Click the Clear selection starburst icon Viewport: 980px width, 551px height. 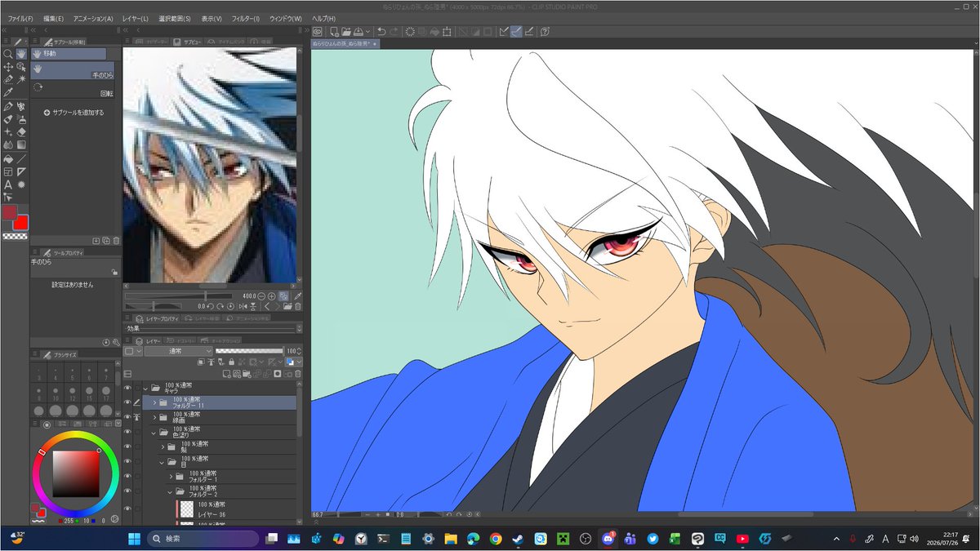pyautogui.click(x=410, y=32)
